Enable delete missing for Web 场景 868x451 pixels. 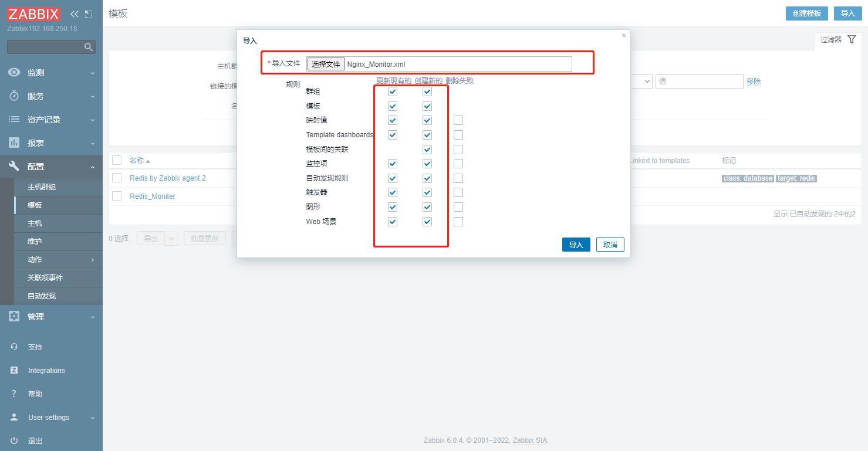click(x=458, y=222)
